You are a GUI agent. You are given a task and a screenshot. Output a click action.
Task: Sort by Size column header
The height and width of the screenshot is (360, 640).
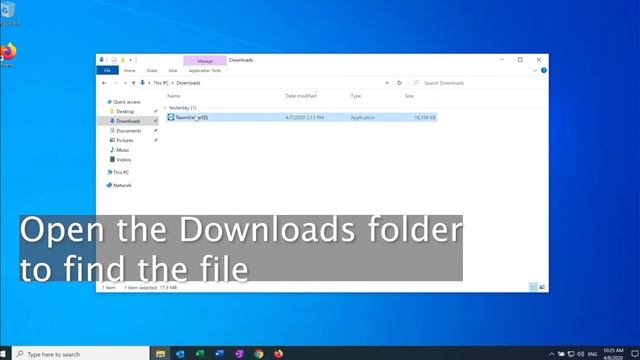click(409, 96)
